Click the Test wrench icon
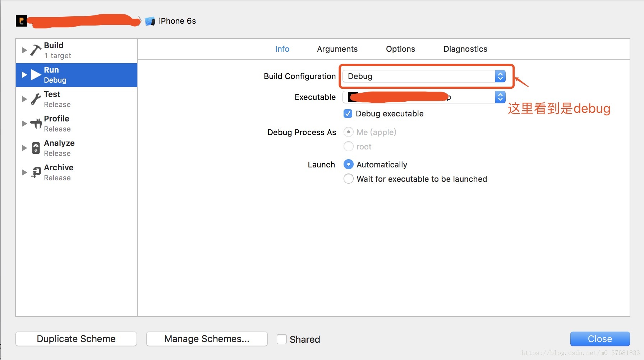The height and width of the screenshot is (360, 644). click(x=36, y=99)
